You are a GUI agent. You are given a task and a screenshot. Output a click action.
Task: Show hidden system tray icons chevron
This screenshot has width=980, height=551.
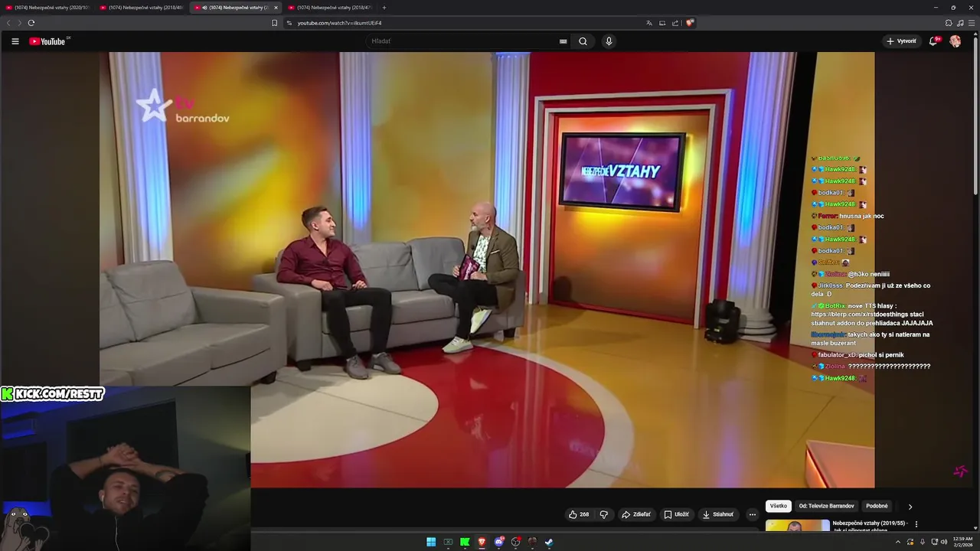[x=898, y=542]
